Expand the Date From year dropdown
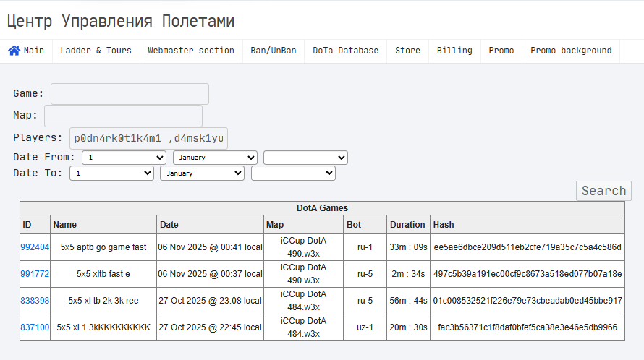 pyautogui.click(x=305, y=158)
